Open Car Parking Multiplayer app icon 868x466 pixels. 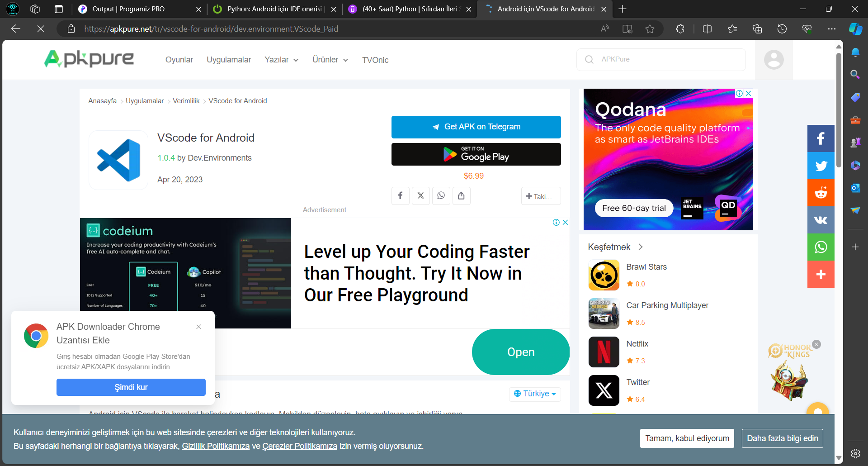(x=604, y=314)
